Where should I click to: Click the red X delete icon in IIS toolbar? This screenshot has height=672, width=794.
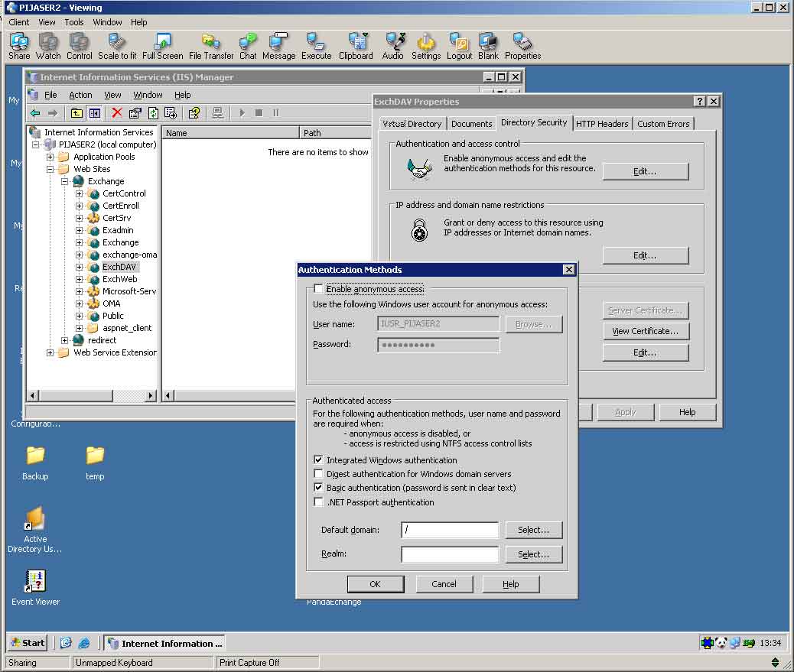117,113
